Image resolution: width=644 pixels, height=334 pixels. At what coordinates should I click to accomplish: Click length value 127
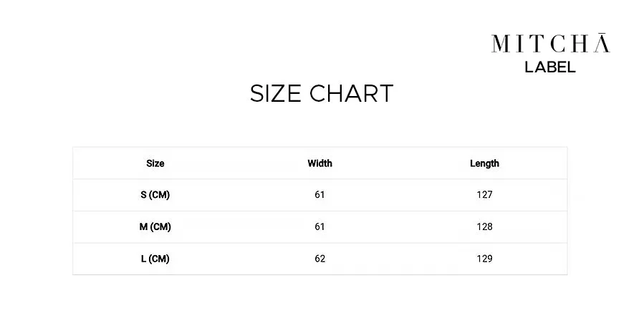(x=485, y=195)
